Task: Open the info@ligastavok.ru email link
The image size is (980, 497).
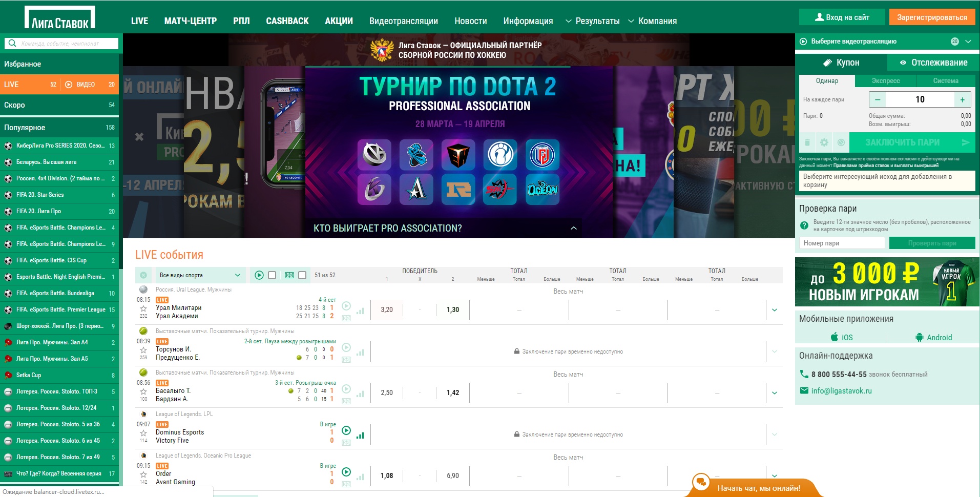Action: 841,391
